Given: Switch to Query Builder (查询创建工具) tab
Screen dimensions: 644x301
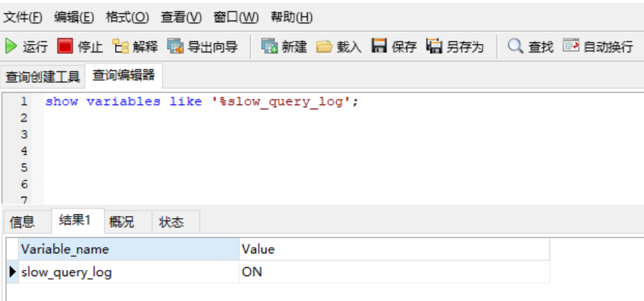Looking at the screenshot, I should click(x=43, y=76).
